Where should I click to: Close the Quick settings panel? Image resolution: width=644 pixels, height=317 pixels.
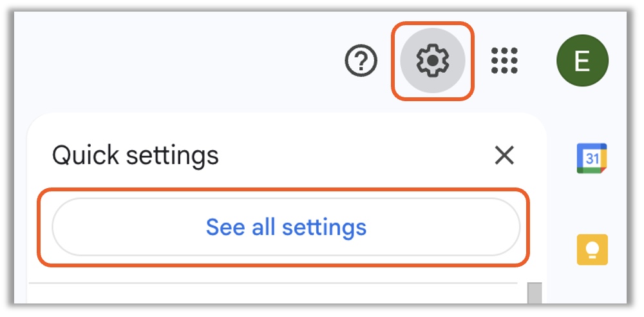click(x=504, y=155)
